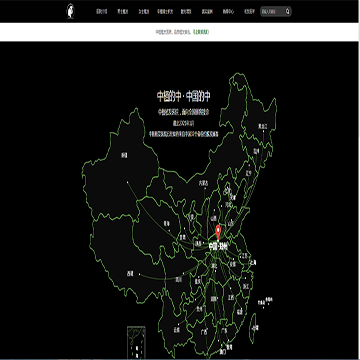Image resolution: width=360 pixels, height=360 pixels.
Task: Click the red location pin on Zhengzhou
Action: click(x=218, y=232)
